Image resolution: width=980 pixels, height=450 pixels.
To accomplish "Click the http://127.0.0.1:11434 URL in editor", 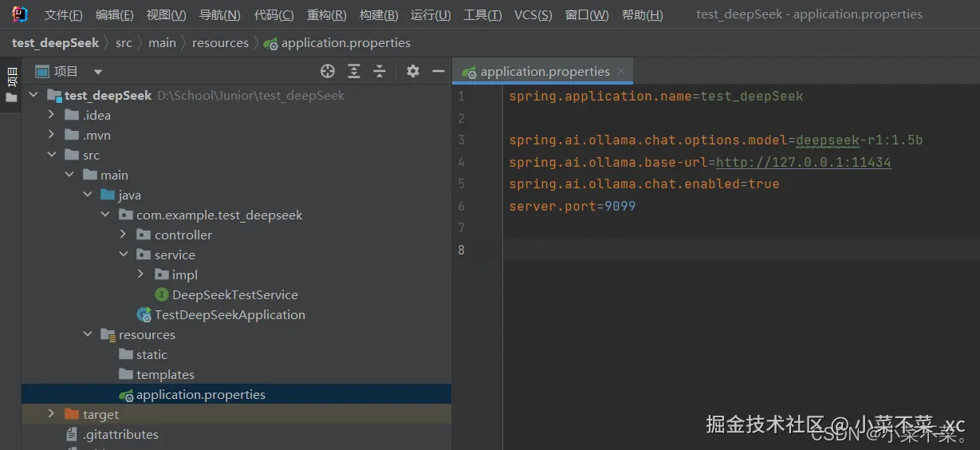I will (x=803, y=162).
